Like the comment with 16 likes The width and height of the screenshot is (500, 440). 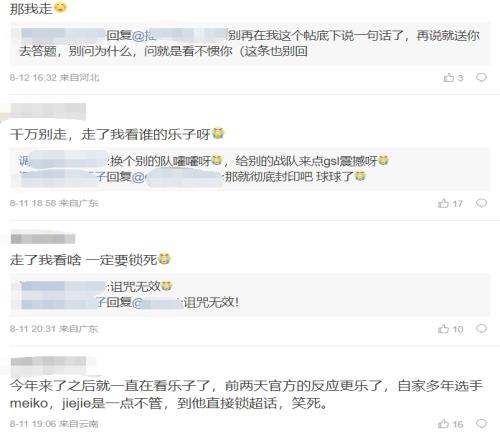pos(450,424)
